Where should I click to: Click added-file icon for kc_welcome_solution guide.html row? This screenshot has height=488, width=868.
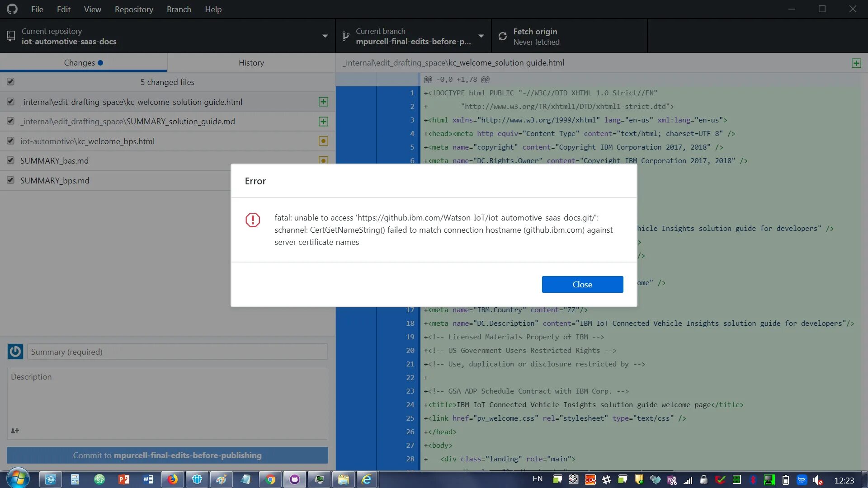pos(323,102)
